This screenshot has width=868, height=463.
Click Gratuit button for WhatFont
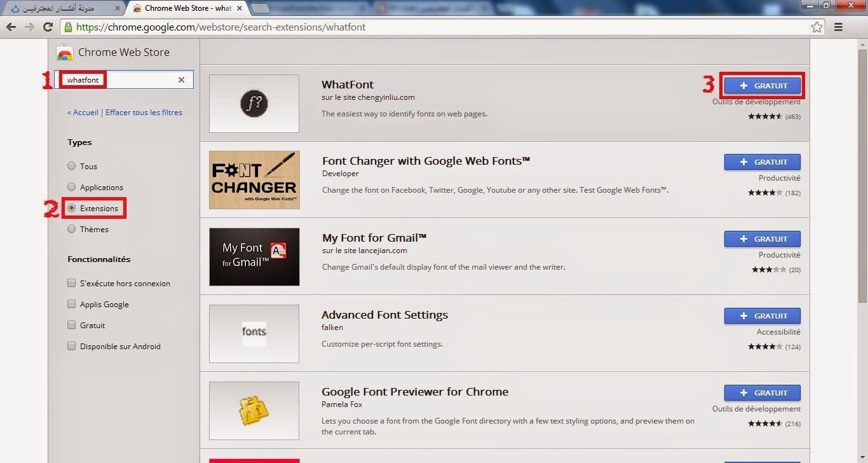point(763,85)
